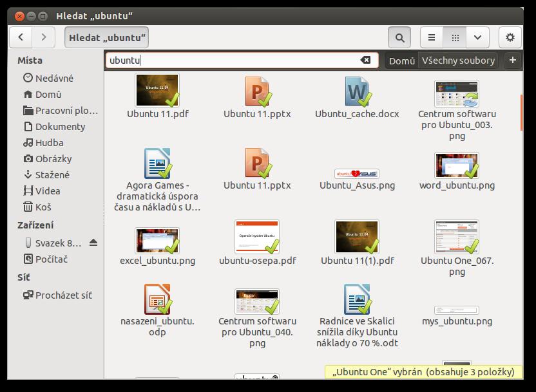
Task: Go to Domů in the sidebar
Action: pyautogui.click(x=42, y=94)
